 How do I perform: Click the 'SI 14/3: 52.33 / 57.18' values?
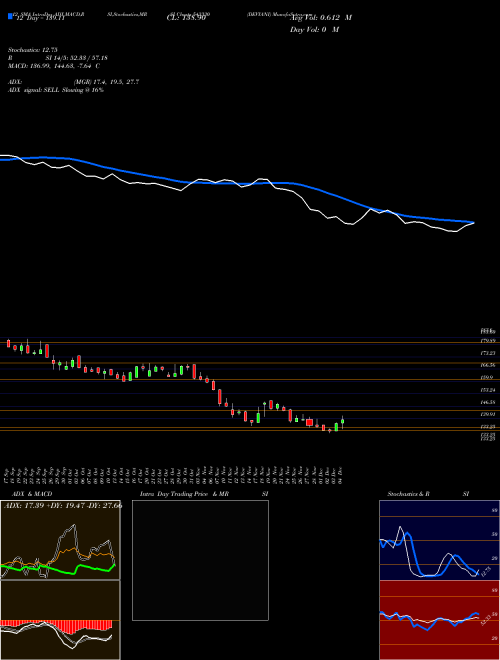[77, 58]
